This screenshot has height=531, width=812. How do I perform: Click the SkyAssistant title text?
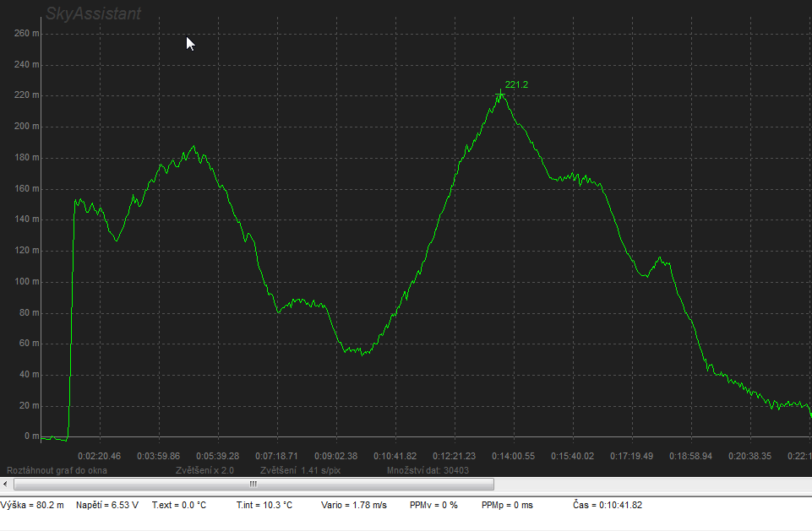pyautogui.click(x=93, y=14)
